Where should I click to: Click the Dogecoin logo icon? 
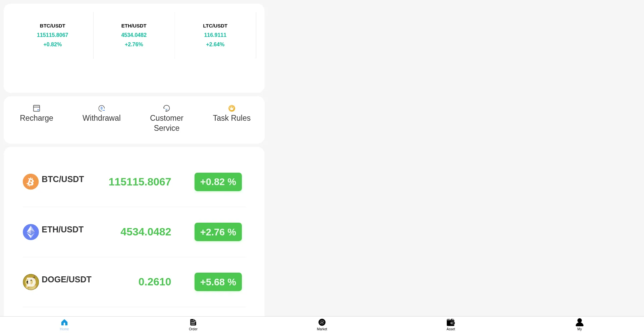point(31,282)
